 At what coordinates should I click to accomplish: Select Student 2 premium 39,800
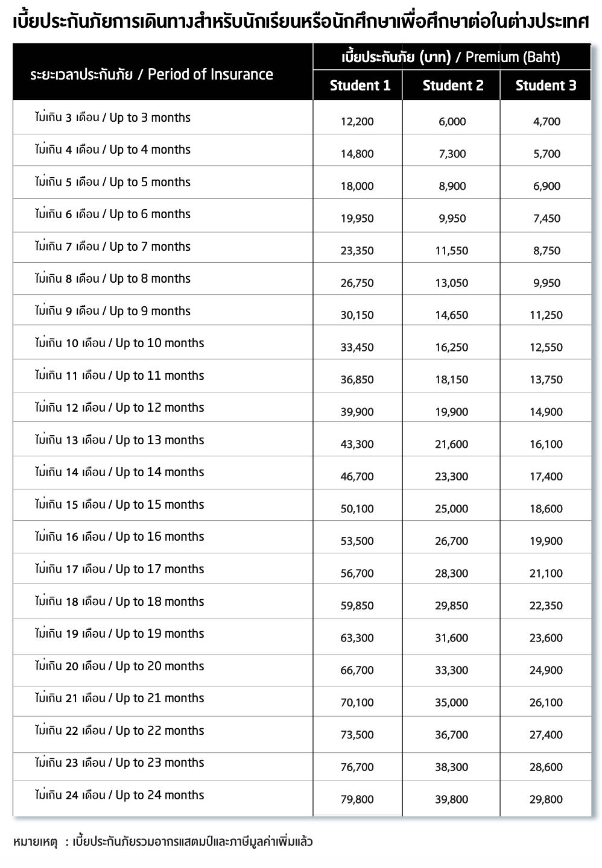pyautogui.click(x=452, y=799)
